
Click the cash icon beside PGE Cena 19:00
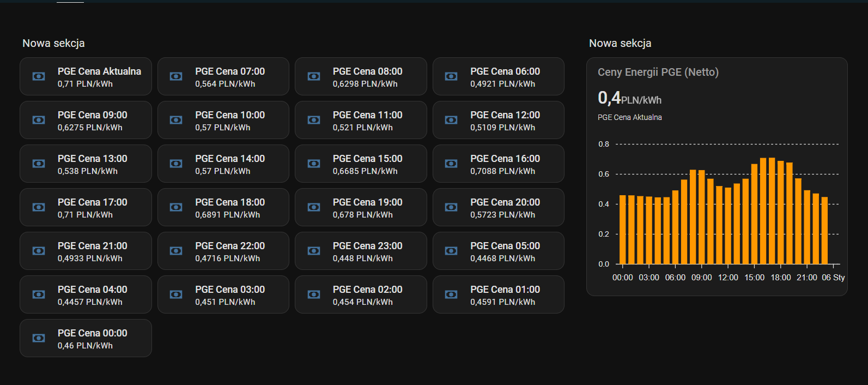tap(314, 207)
